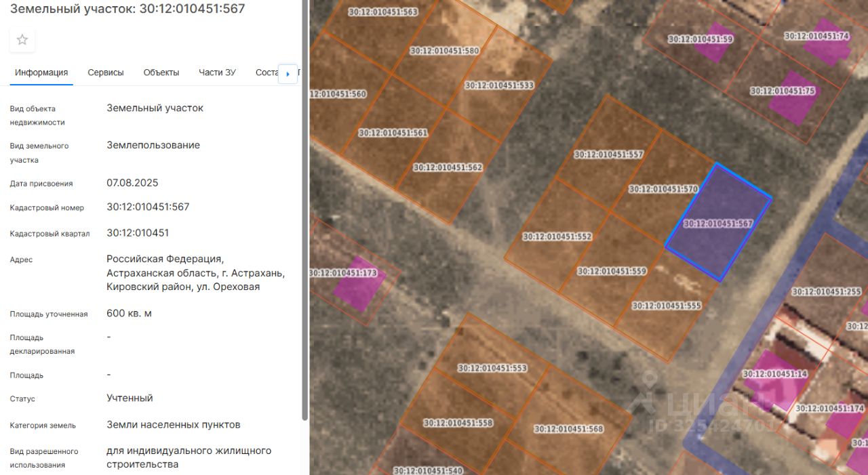Click parcel 30:12:010451:559 on the map
868x475 pixels.
612,271
